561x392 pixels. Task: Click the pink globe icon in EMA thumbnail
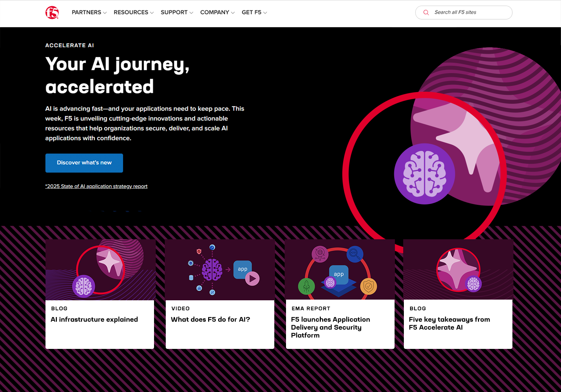click(320, 254)
